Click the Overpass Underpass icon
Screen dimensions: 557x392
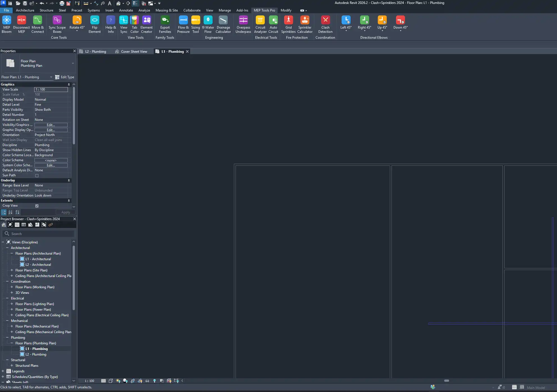coord(243,20)
